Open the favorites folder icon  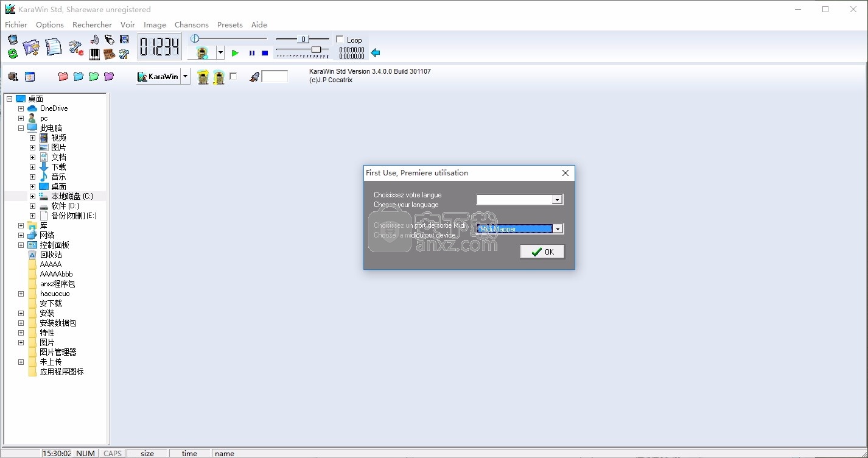[31, 47]
